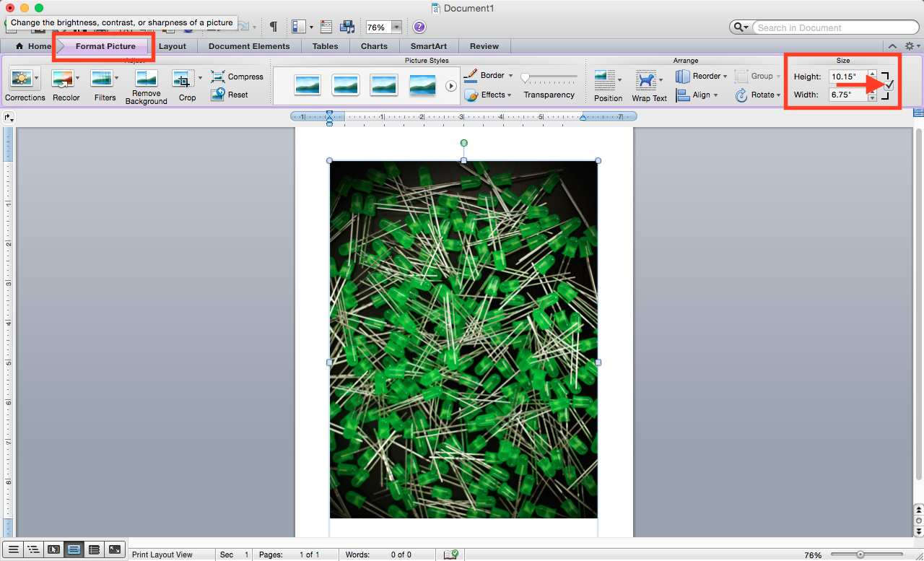Switch to Notebook Layout view

pos(94,549)
